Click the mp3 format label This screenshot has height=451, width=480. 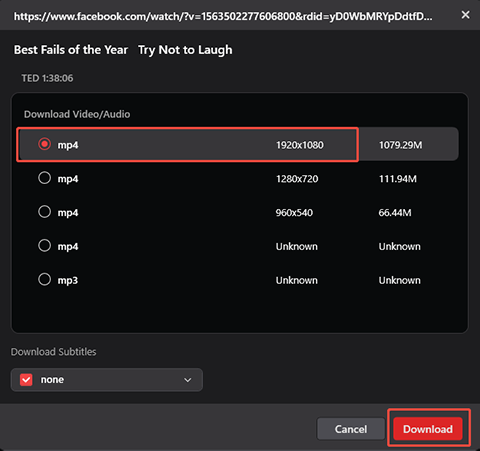tap(68, 280)
